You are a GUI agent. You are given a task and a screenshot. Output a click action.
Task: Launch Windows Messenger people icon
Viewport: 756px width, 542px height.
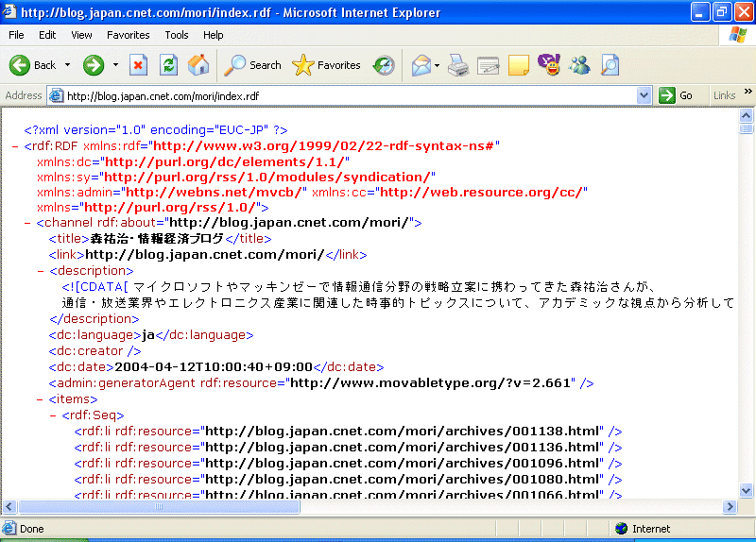(x=579, y=65)
